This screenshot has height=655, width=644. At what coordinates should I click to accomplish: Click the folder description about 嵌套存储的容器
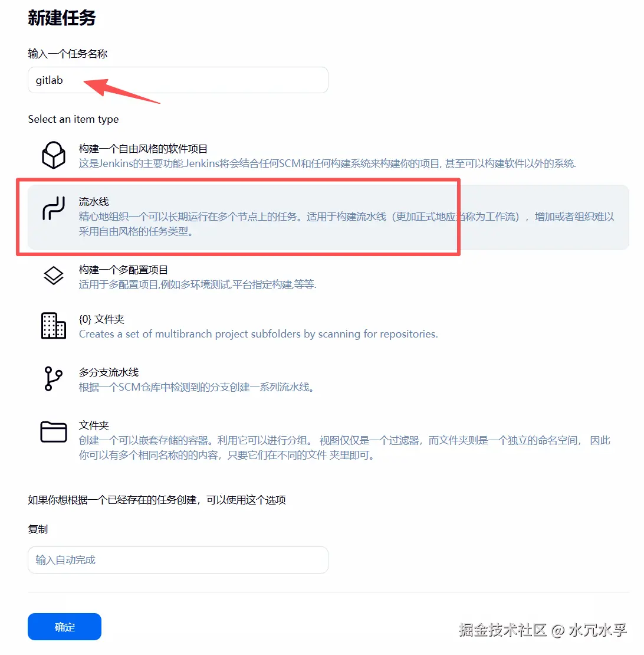[344, 447]
